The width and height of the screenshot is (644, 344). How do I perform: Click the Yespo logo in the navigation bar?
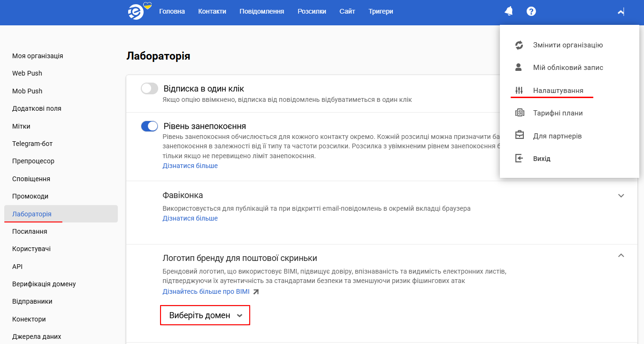pyautogui.click(x=137, y=11)
